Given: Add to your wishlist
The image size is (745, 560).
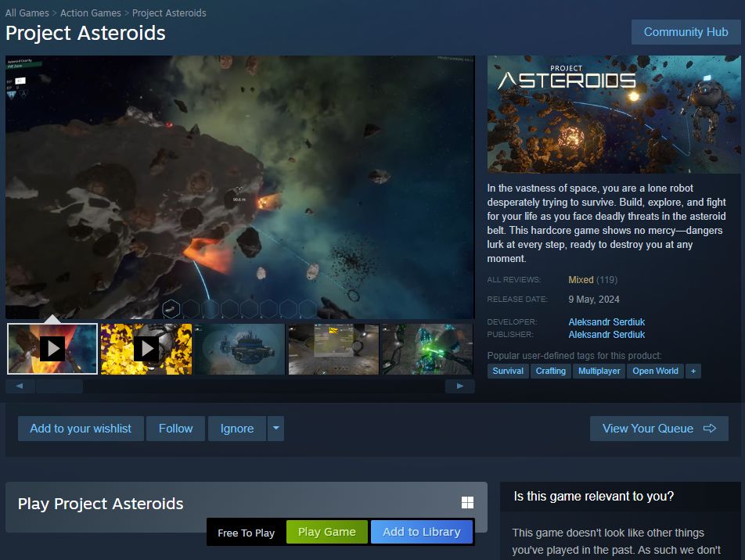Looking at the screenshot, I should [x=81, y=429].
